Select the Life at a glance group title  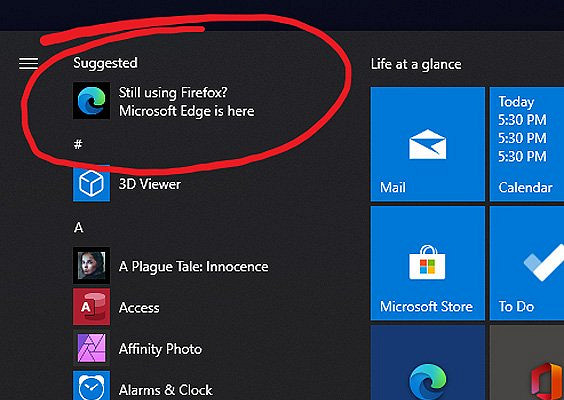pyautogui.click(x=416, y=65)
